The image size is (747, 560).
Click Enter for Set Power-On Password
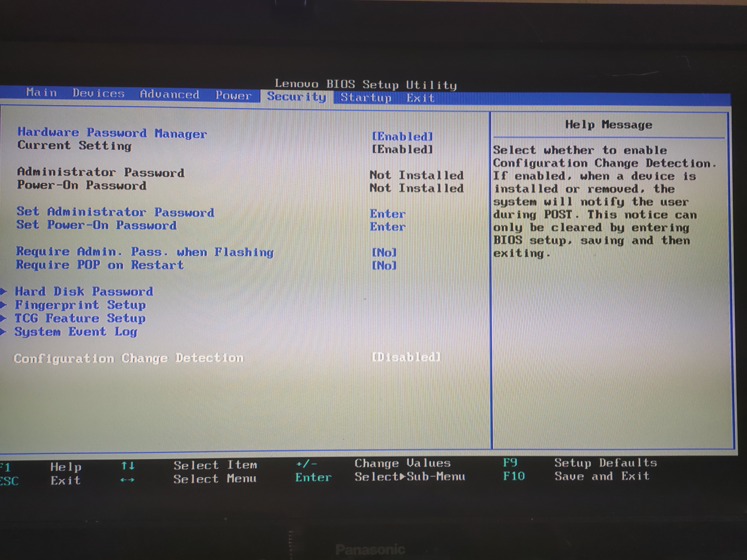[387, 227]
